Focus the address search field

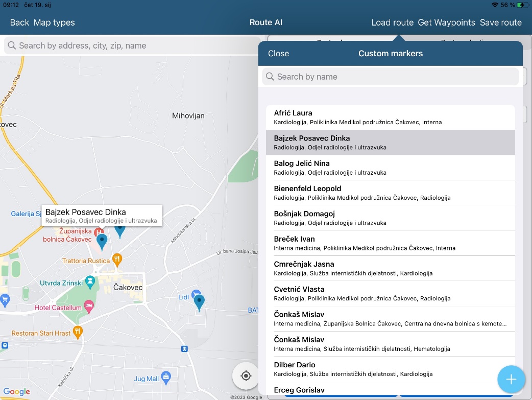pos(133,45)
